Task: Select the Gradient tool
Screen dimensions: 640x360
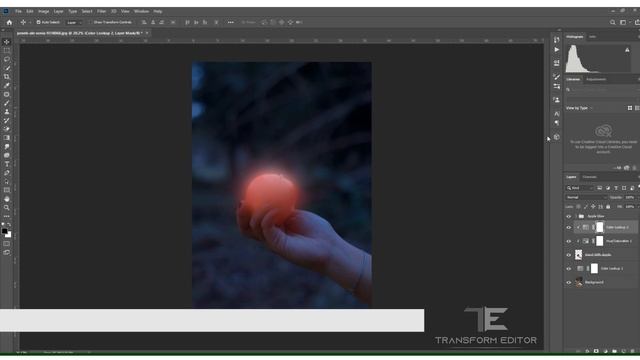Action: (7, 138)
